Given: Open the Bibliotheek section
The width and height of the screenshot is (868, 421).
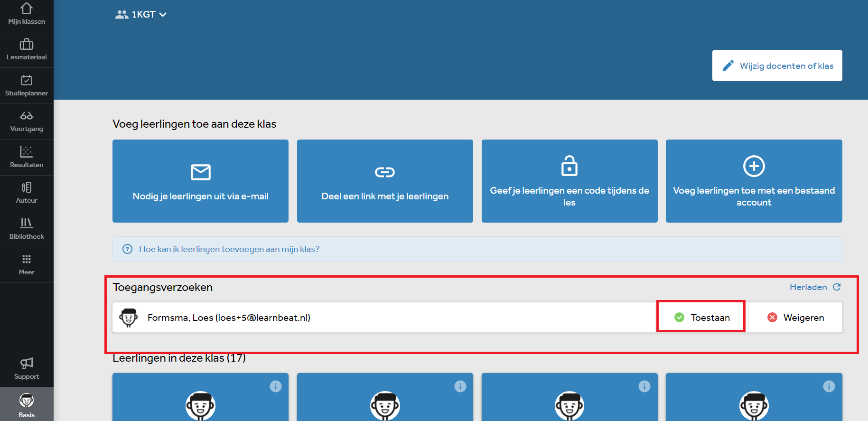Looking at the screenshot, I should click(27, 229).
